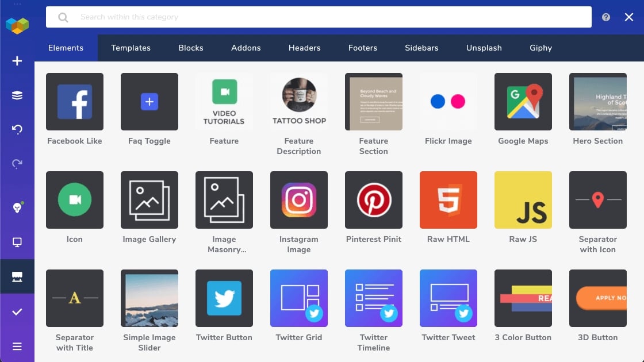644x362 pixels.
Task: Select the Instagram Image element
Action: coord(299,200)
